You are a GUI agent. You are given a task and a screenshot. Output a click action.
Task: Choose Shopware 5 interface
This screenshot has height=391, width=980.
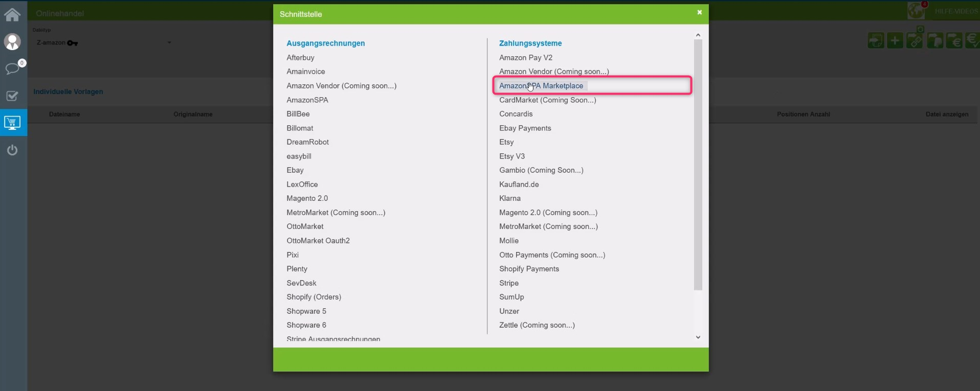tap(306, 311)
